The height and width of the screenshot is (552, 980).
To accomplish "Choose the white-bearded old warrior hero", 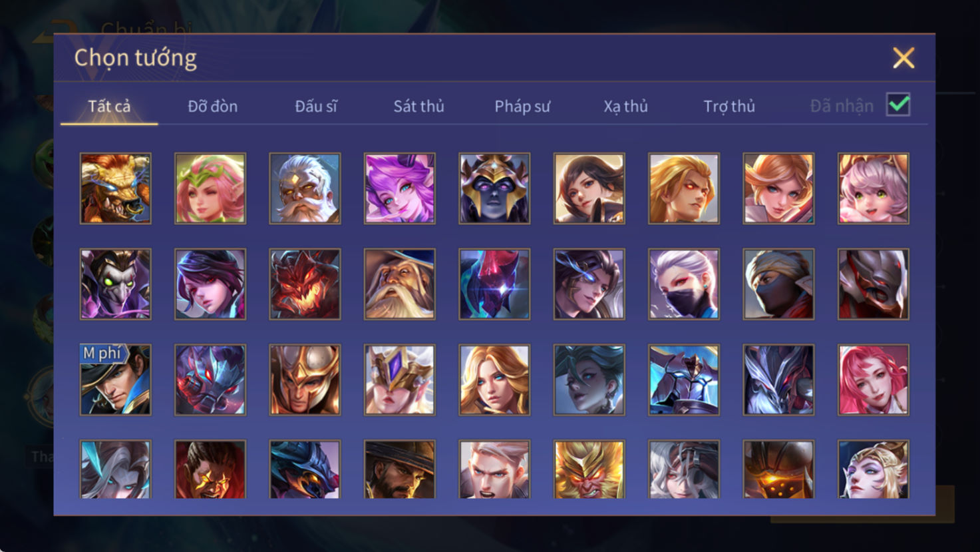I will tap(305, 188).
